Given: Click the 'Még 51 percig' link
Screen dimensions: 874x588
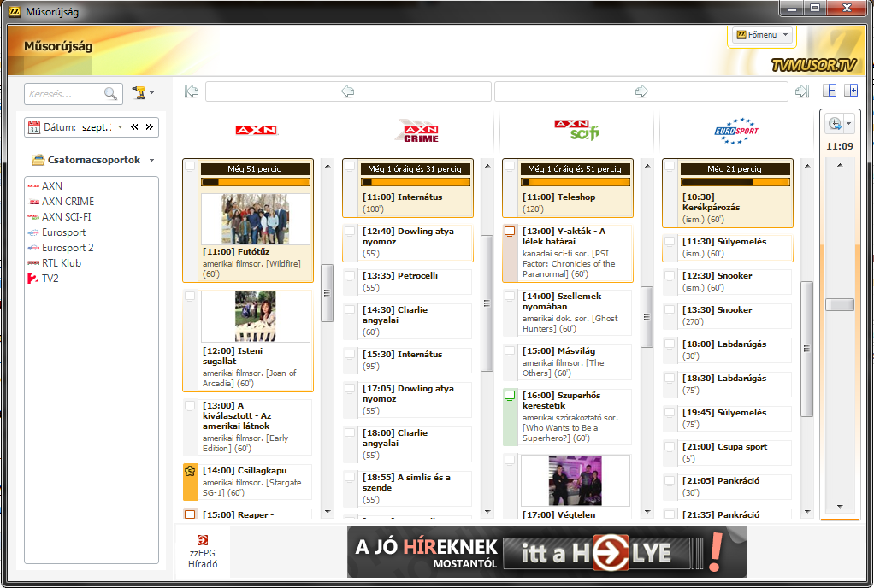Looking at the screenshot, I should pyautogui.click(x=255, y=169).
